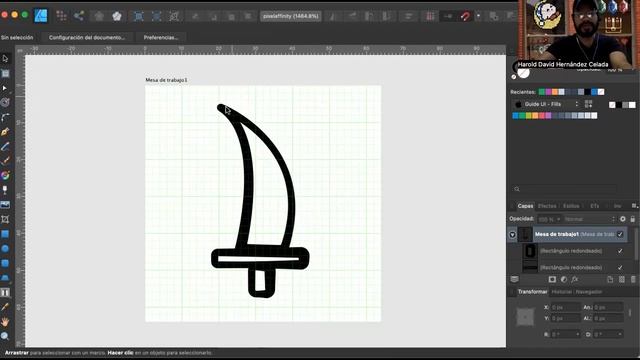Image resolution: width=640 pixels, height=360 pixels.
Task: Open the shear angle dropdown in Transformar
Action: [x=620, y=334]
